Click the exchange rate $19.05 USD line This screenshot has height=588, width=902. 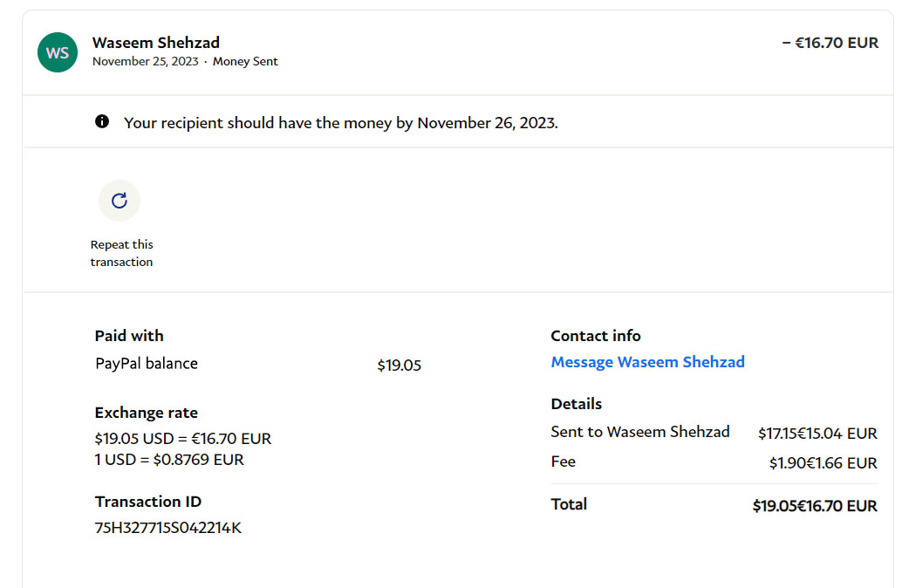(x=183, y=439)
